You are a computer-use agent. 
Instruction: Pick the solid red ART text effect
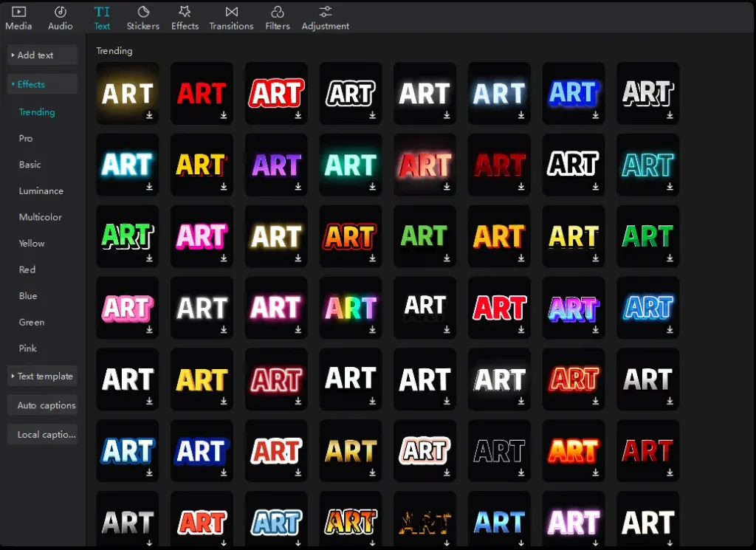point(202,93)
